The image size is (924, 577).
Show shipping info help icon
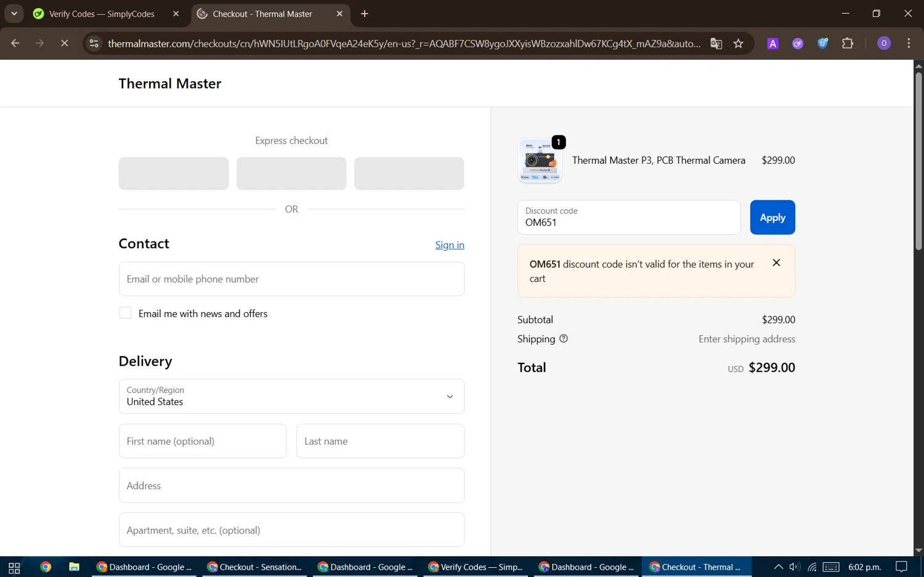(564, 339)
